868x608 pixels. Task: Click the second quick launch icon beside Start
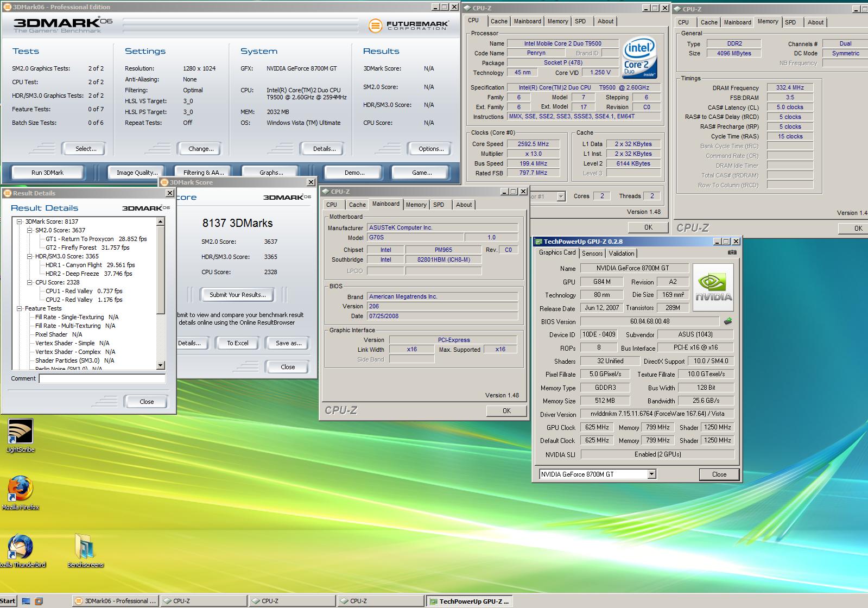(x=39, y=601)
